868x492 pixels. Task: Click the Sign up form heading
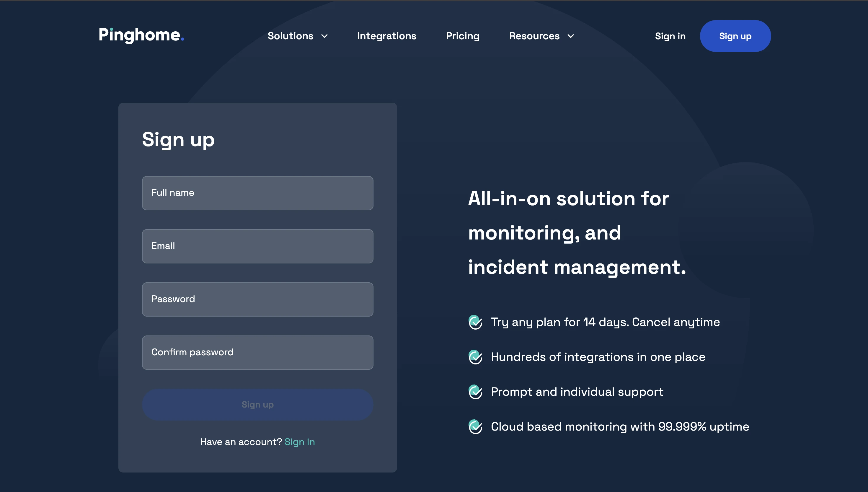tap(178, 140)
